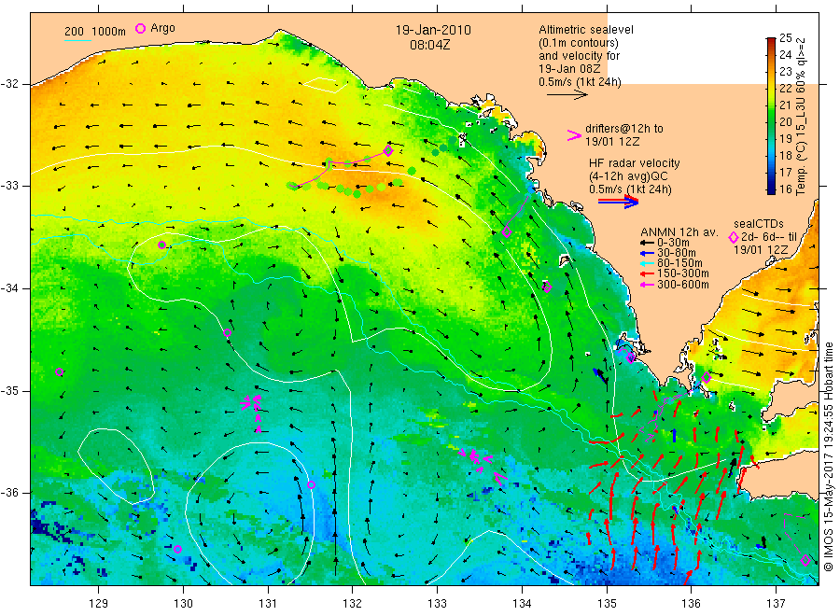
Task: Click the '2d- 6d-- til' text
Action: click(768, 237)
